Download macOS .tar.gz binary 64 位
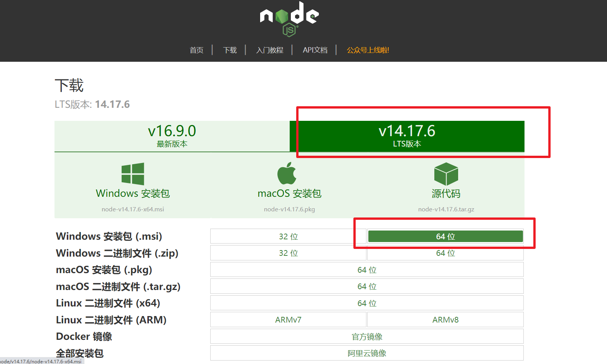Image resolution: width=607 pixels, height=364 pixels. click(367, 287)
